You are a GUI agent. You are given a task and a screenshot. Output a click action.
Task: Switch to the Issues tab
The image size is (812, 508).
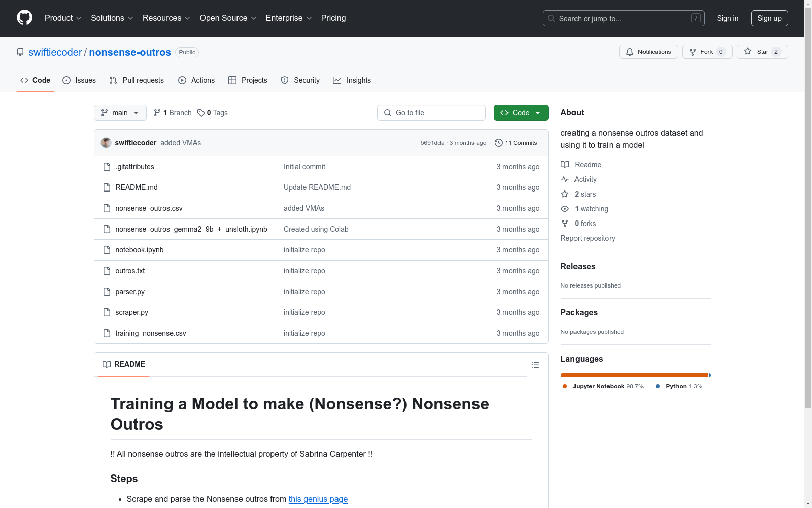tap(79, 80)
